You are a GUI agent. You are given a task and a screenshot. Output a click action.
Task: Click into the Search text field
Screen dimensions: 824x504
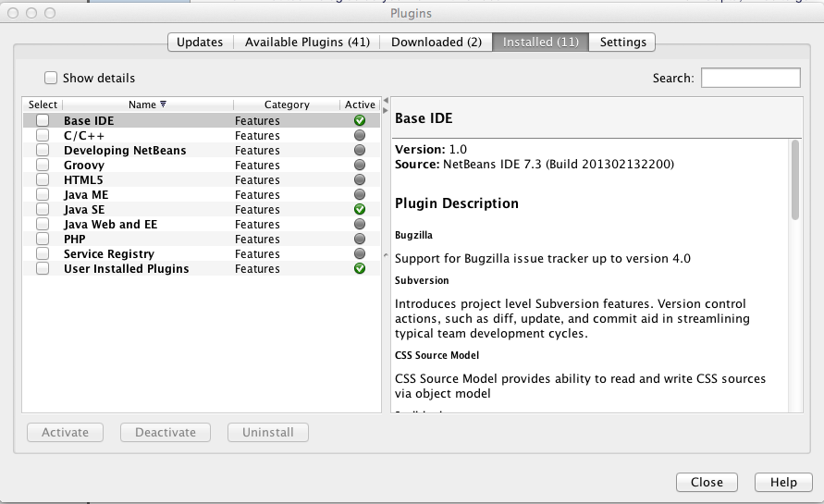(750, 79)
